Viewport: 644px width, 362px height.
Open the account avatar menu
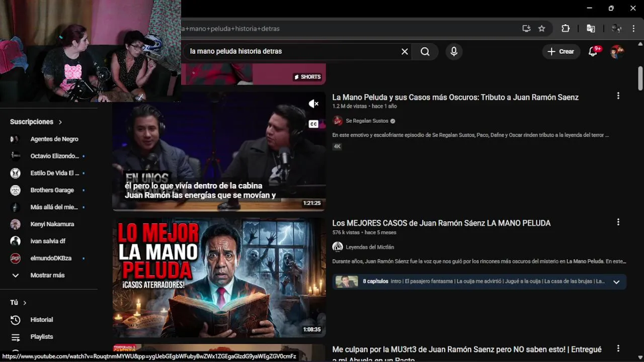tap(617, 51)
